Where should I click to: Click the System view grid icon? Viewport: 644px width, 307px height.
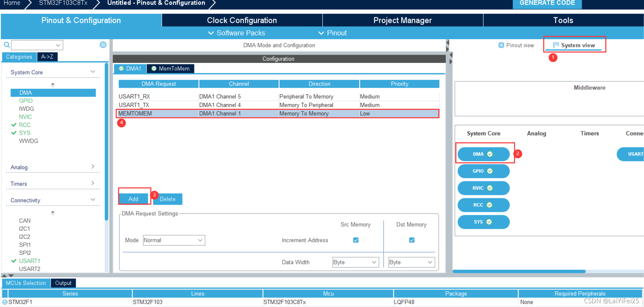(556, 45)
